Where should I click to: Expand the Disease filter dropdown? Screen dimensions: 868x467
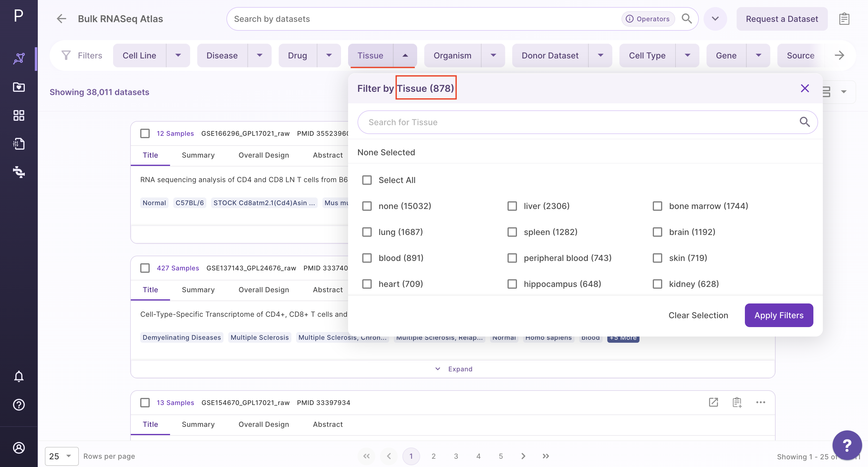[x=260, y=55]
